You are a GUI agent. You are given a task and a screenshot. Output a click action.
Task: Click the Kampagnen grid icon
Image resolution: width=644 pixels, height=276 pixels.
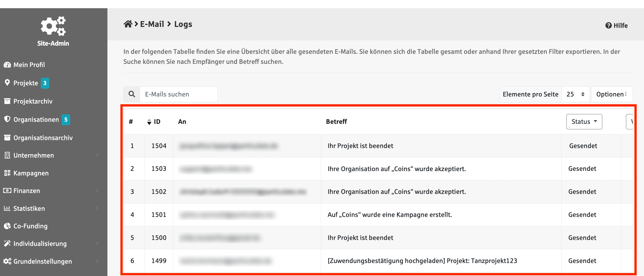pyautogui.click(x=7, y=173)
